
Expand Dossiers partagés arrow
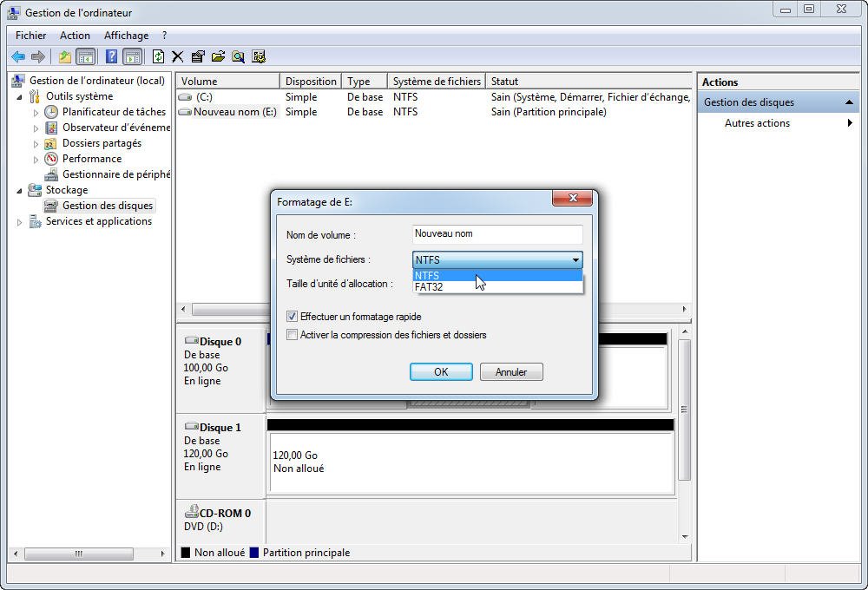point(36,144)
